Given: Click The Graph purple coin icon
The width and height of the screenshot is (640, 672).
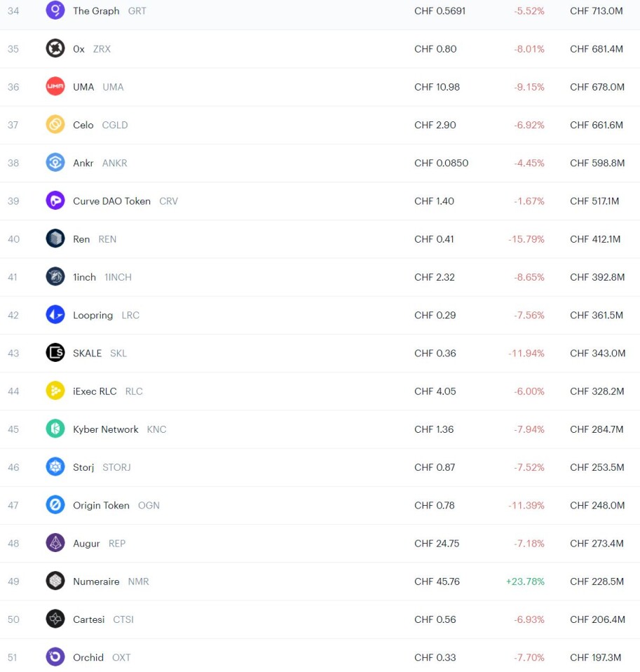Looking at the screenshot, I should pos(55,10).
